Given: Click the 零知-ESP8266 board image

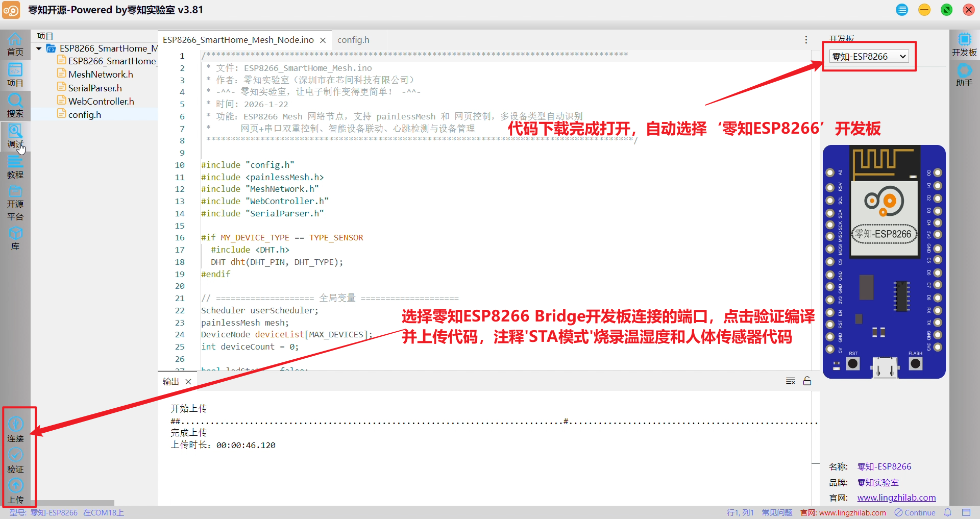Looking at the screenshot, I should point(884,262).
